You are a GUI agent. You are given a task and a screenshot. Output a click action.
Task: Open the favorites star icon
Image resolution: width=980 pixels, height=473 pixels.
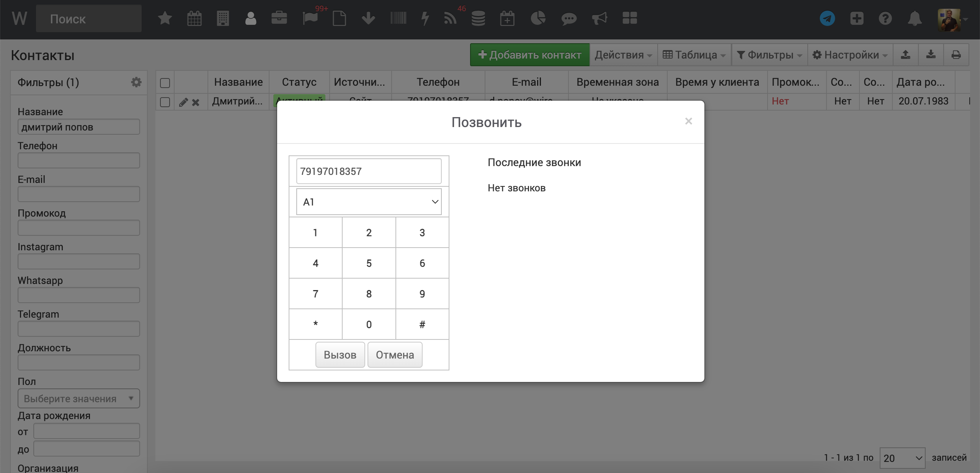pyautogui.click(x=165, y=18)
